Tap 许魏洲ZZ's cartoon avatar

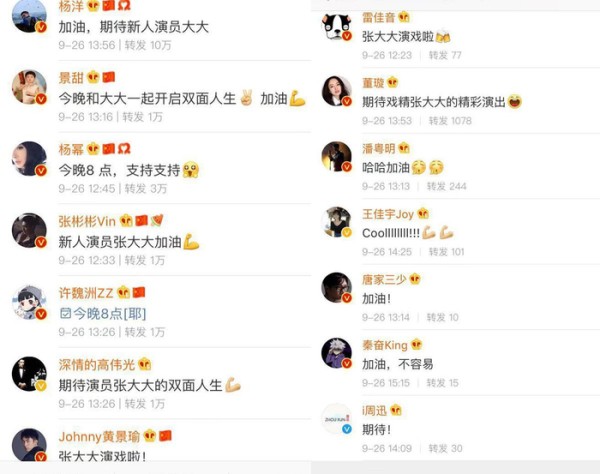tap(29, 302)
